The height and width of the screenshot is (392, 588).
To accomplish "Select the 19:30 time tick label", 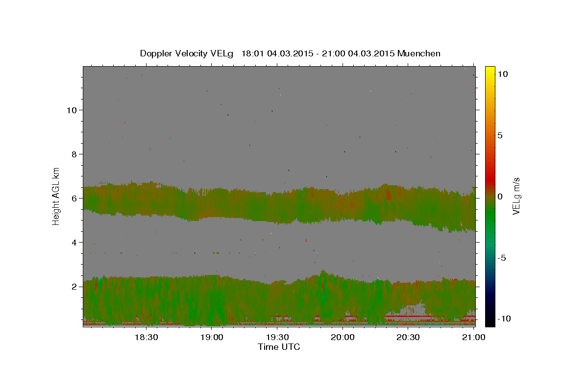I will coord(277,338).
